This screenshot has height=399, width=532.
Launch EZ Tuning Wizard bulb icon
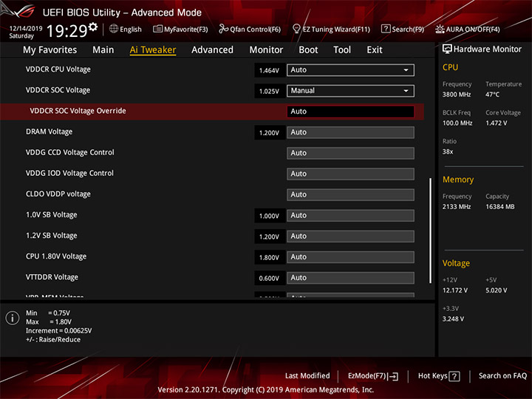click(x=296, y=29)
